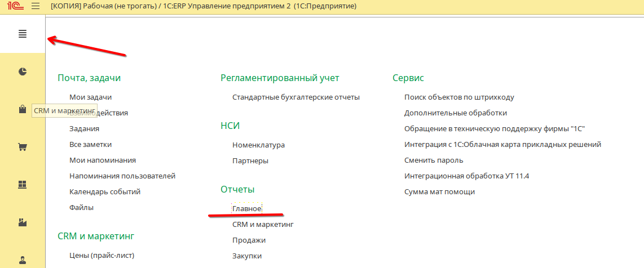Image resolution: width=644 pixels, height=268 pixels.
Task: Open the shopping cart section in sidebar
Action: [23, 148]
